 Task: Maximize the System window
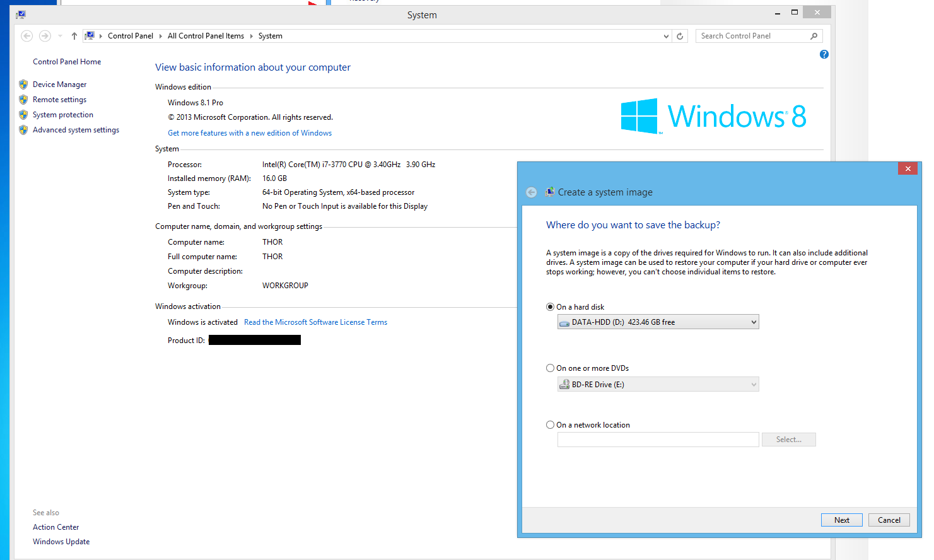pyautogui.click(x=795, y=13)
